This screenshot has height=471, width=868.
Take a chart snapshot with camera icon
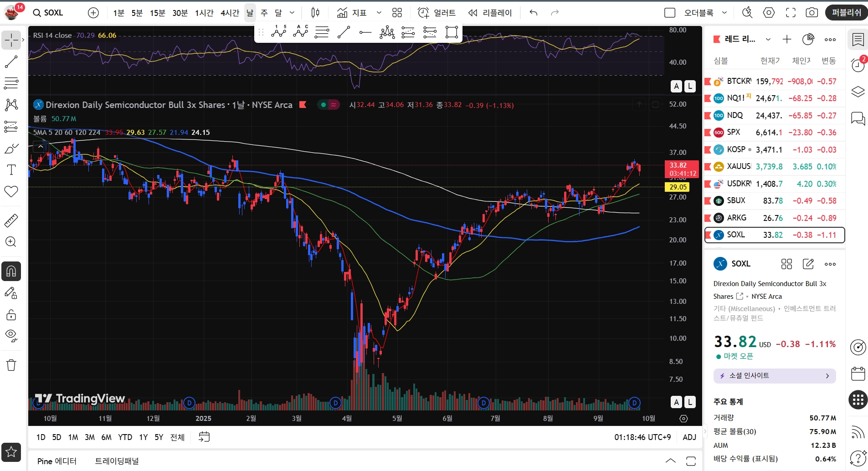pyautogui.click(x=812, y=13)
